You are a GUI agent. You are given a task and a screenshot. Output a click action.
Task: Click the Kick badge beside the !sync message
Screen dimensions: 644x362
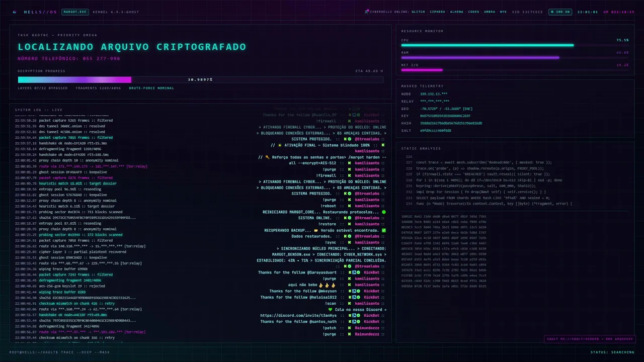349,242
